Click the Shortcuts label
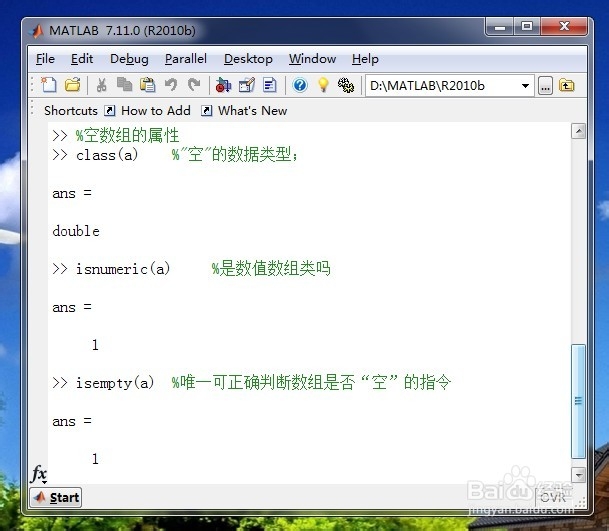The width and height of the screenshot is (609, 531). tap(71, 111)
